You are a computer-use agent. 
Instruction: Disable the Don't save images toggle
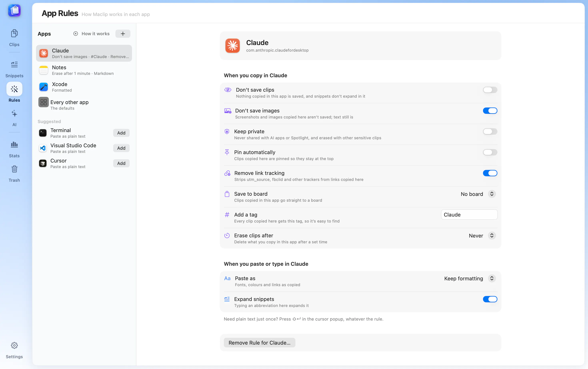tap(490, 110)
